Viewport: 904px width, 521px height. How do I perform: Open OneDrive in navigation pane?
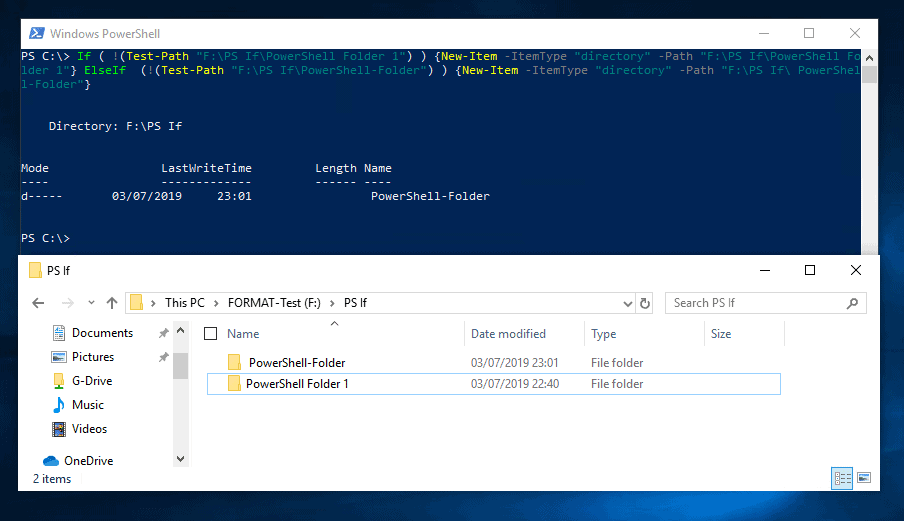click(x=88, y=460)
